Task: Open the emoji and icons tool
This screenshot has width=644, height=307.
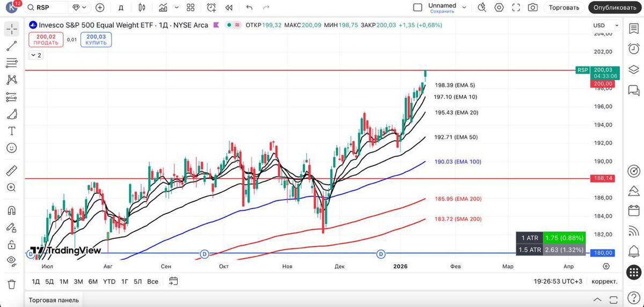Action: click(x=11, y=148)
